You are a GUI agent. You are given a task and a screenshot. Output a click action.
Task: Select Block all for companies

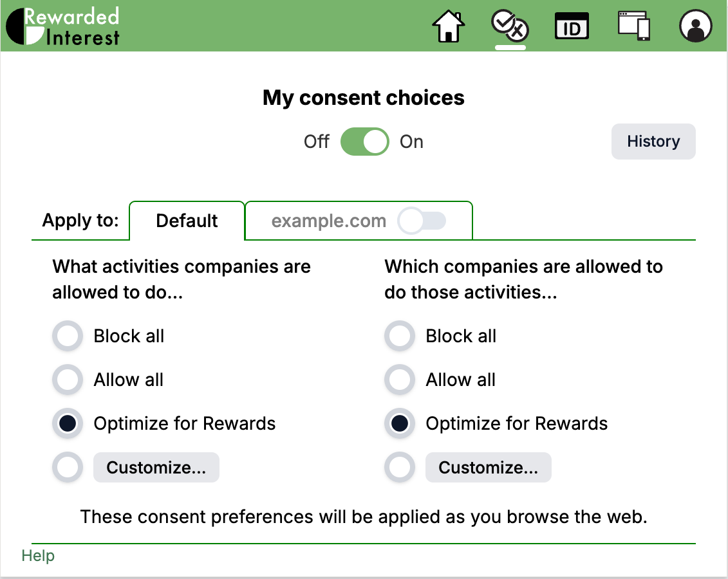[x=400, y=336]
